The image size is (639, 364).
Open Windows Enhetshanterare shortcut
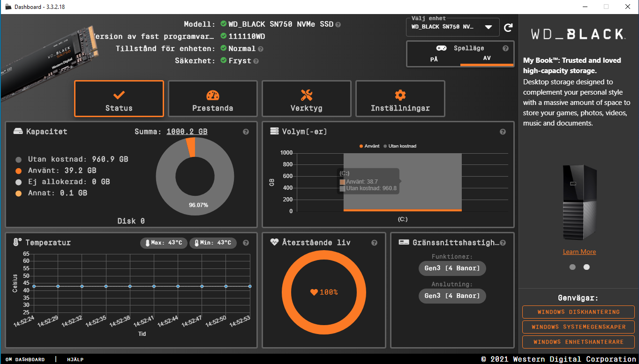(x=579, y=342)
